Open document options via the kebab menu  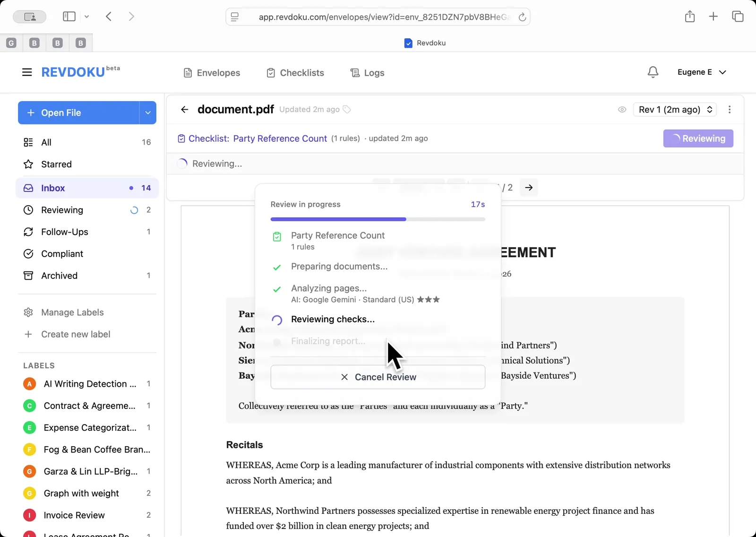click(730, 109)
